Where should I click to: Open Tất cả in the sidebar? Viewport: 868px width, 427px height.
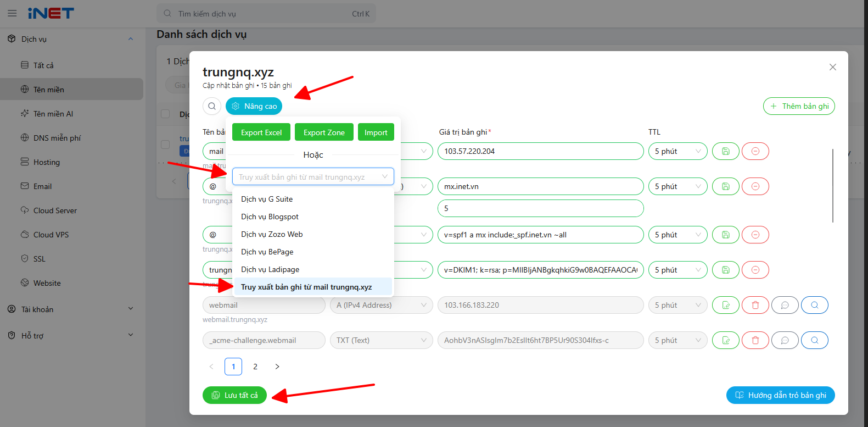tap(71, 65)
